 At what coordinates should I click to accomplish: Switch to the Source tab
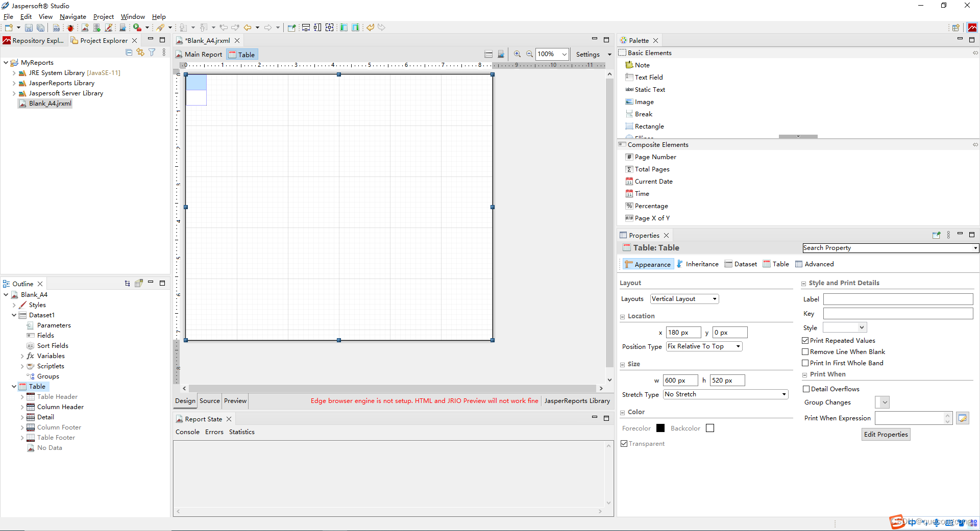(210, 401)
